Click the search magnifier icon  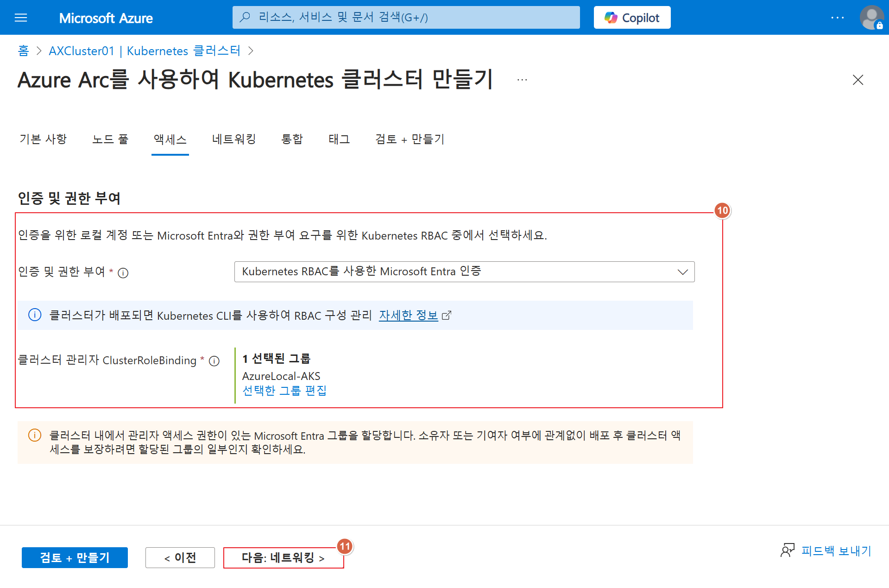tap(245, 17)
